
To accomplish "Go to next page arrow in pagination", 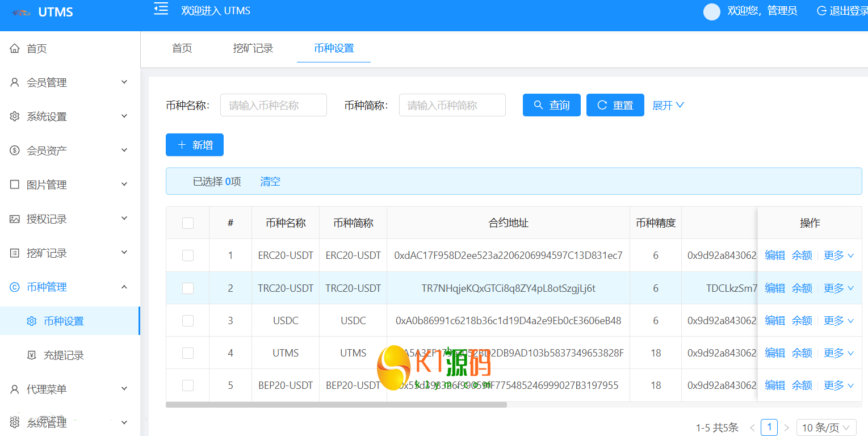I will coord(786,427).
